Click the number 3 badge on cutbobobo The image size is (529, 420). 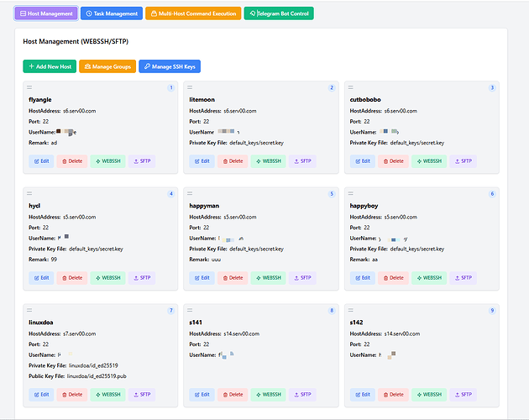pyautogui.click(x=492, y=88)
